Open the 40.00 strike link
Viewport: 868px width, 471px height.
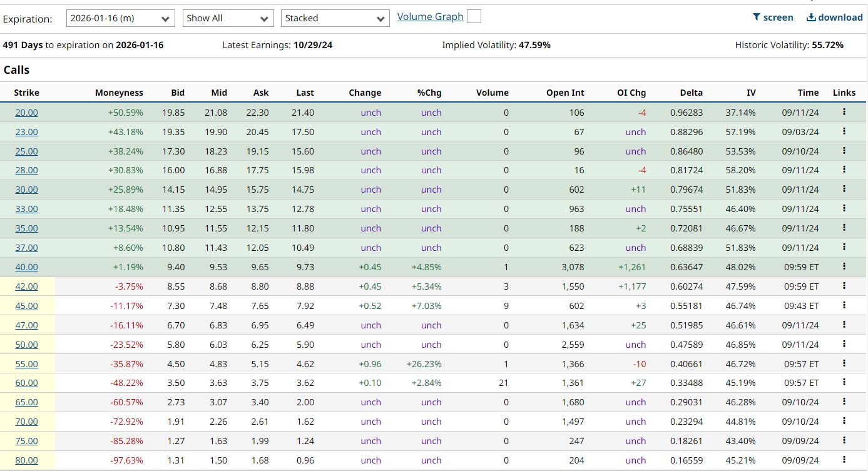point(26,267)
